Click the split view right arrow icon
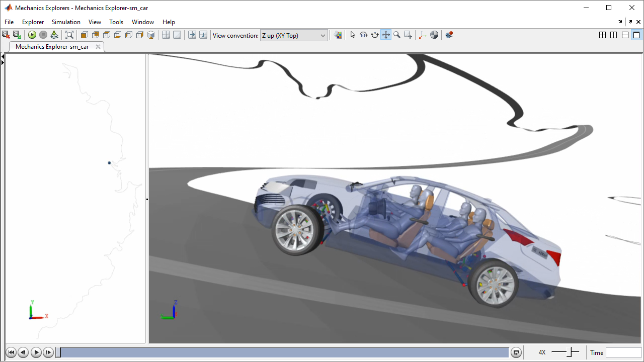Viewport: 644px width, 362px height. click(192, 35)
